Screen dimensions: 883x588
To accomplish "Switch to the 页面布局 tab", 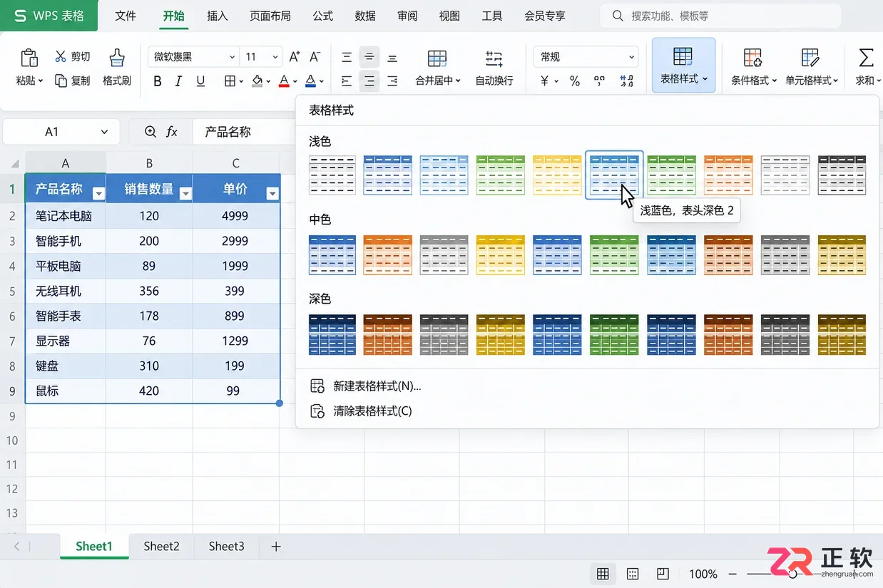I will click(270, 16).
